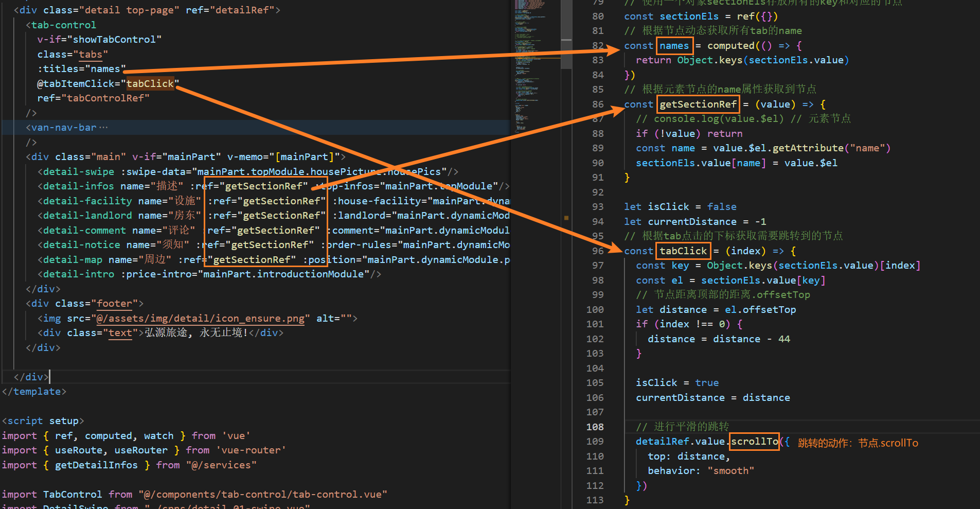Click 'offsetTop' in the let distance line
This screenshot has height=509, width=980.
769,309
